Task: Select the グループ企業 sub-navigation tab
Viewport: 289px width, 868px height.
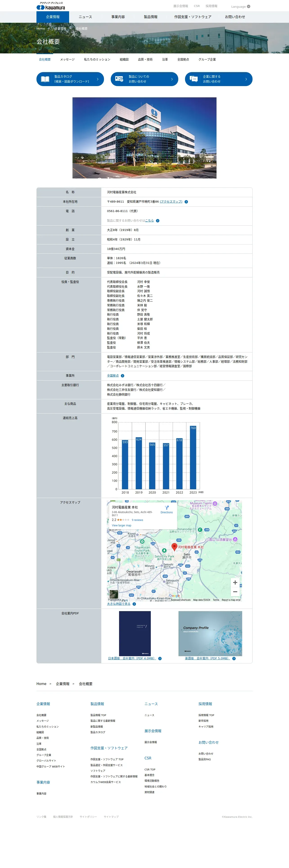Action: [207, 60]
